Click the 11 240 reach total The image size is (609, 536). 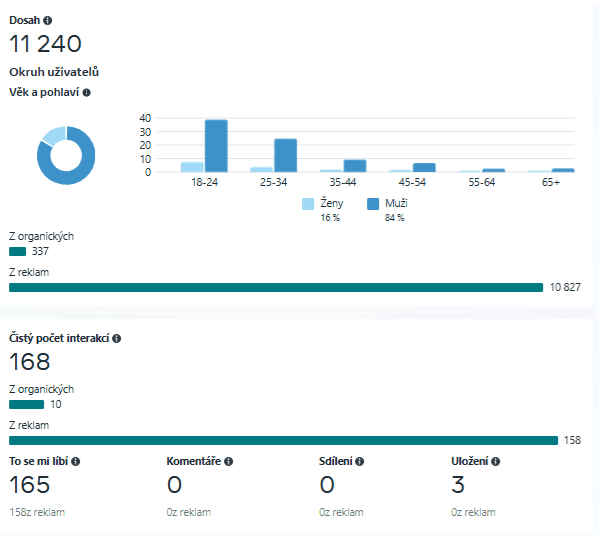(x=45, y=44)
